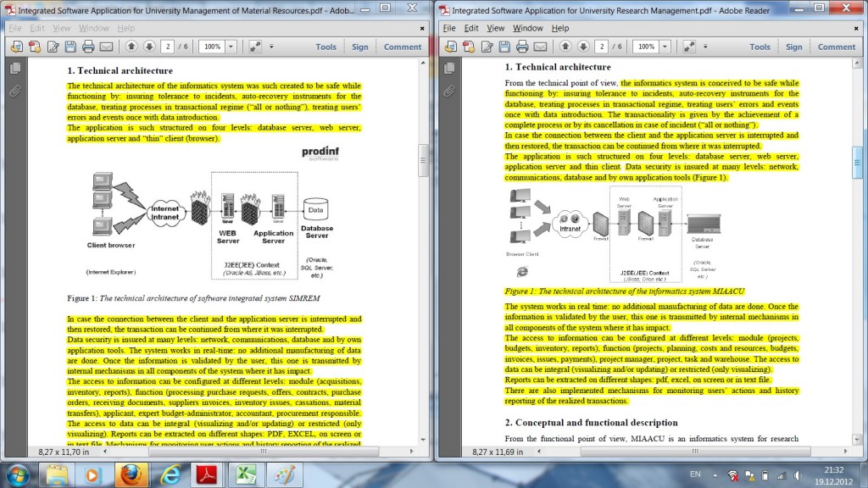Screen dimensions: 868x488
Task: Click scroll-down arrow in Research Management window
Action: (857, 440)
